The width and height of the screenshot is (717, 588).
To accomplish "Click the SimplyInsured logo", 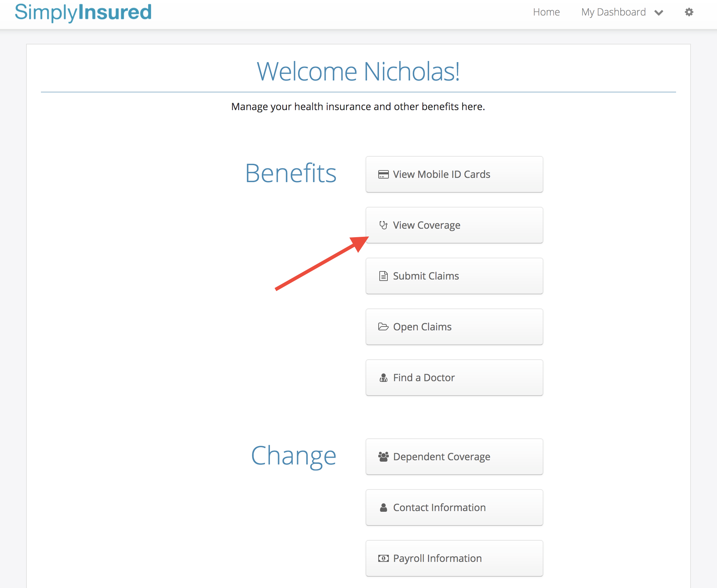I will pyautogui.click(x=83, y=12).
